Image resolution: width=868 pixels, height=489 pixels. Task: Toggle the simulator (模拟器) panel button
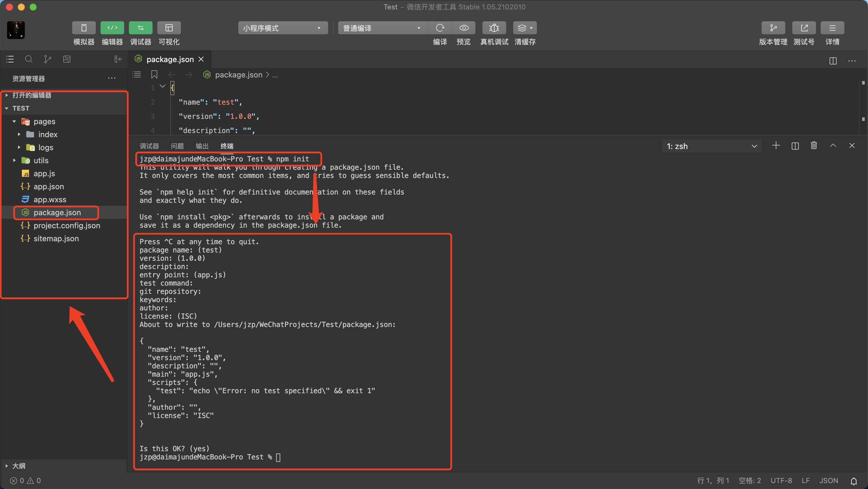[84, 27]
